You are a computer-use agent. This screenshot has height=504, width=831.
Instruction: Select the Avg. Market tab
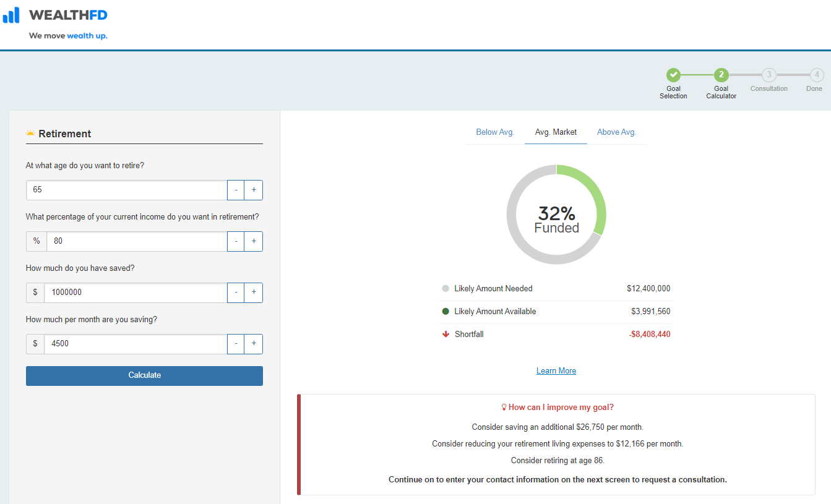(x=556, y=132)
